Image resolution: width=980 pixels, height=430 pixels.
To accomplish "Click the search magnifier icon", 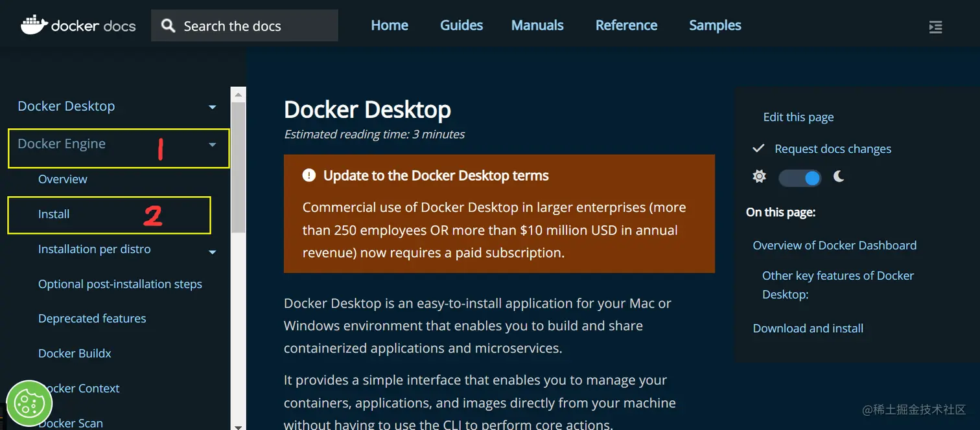I will [169, 26].
